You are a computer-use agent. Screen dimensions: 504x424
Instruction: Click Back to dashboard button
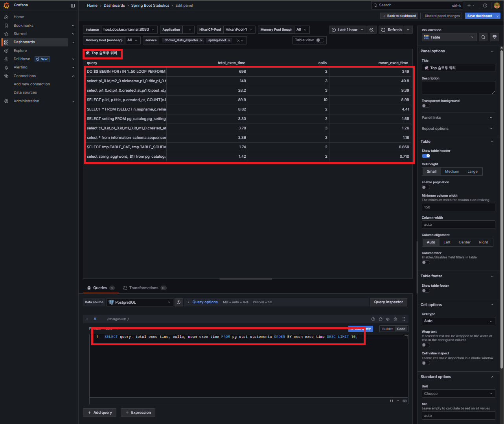[x=400, y=16]
